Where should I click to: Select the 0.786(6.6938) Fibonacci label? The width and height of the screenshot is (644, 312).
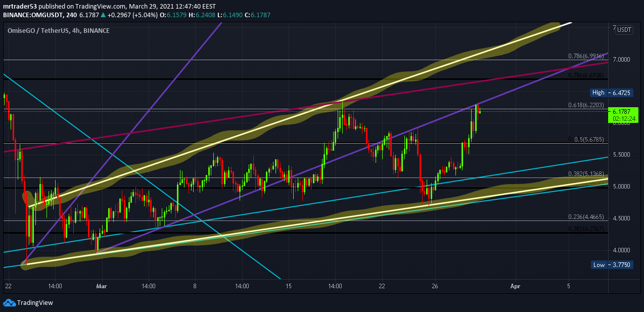(x=586, y=75)
